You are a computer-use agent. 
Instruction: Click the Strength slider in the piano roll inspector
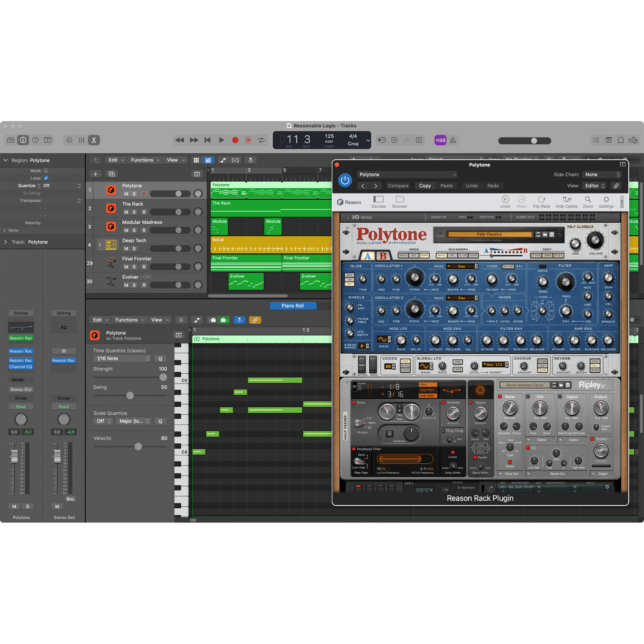pyautogui.click(x=163, y=377)
